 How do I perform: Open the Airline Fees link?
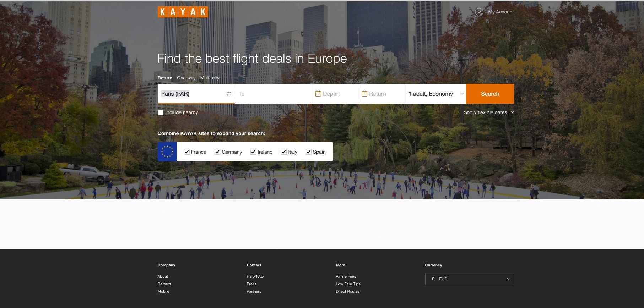click(x=346, y=276)
